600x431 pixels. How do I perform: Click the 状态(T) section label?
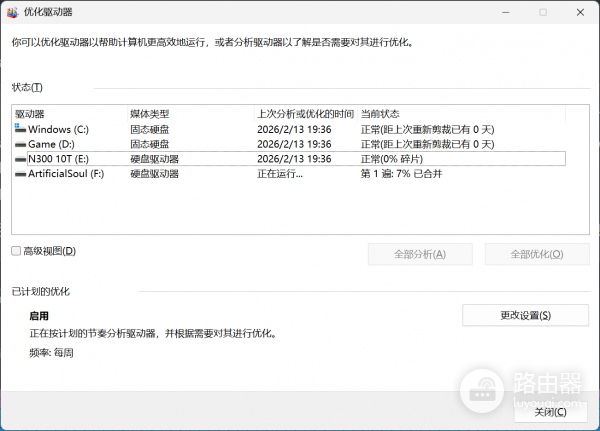(x=27, y=88)
